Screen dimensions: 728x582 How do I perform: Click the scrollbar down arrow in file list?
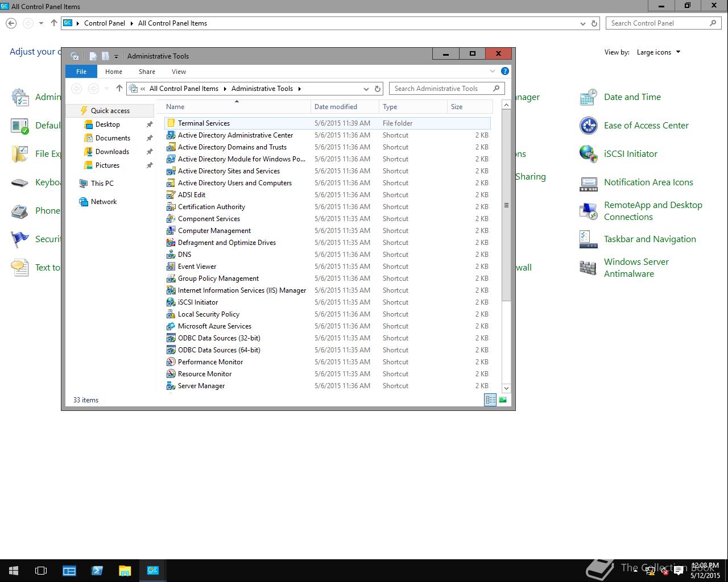[x=506, y=388]
